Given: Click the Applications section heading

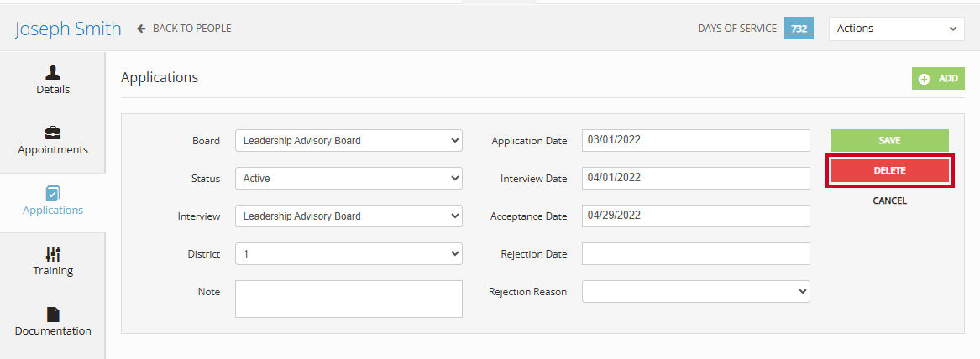Looking at the screenshot, I should pos(160,77).
